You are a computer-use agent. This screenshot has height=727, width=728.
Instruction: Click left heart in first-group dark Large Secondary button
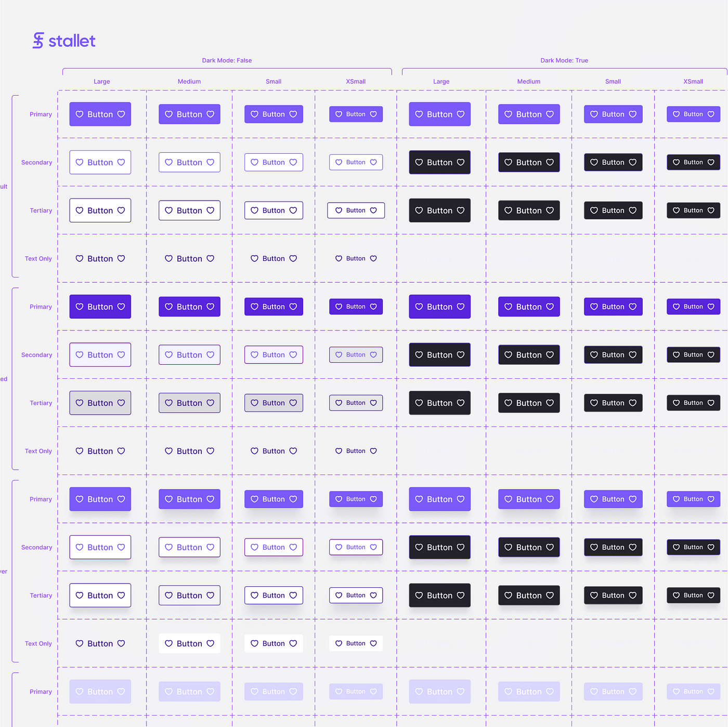pyautogui.click(x=419, y=163)
